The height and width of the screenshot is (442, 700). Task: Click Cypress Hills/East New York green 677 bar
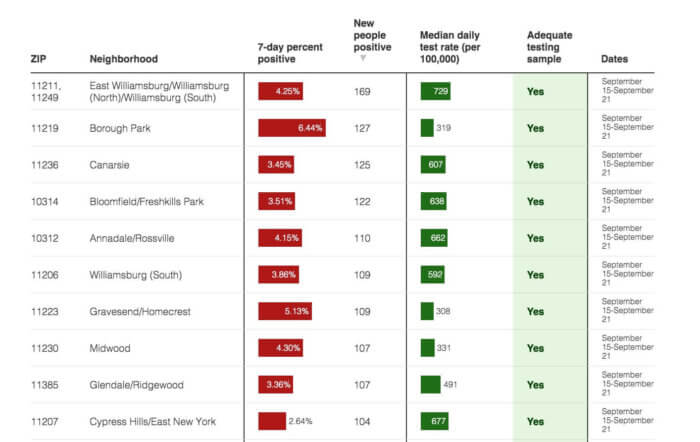click(435, 422)
